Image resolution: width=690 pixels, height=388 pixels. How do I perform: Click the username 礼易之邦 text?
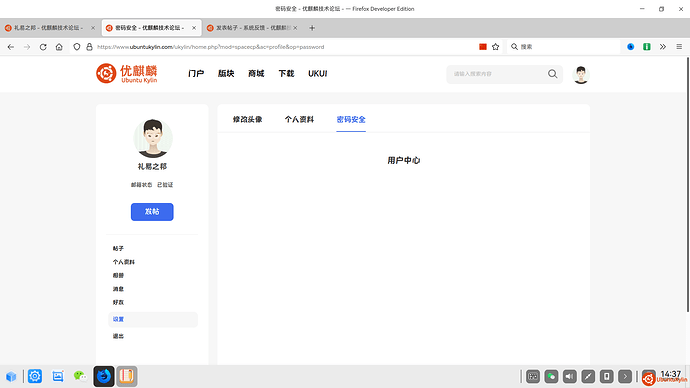click(152, 166)
